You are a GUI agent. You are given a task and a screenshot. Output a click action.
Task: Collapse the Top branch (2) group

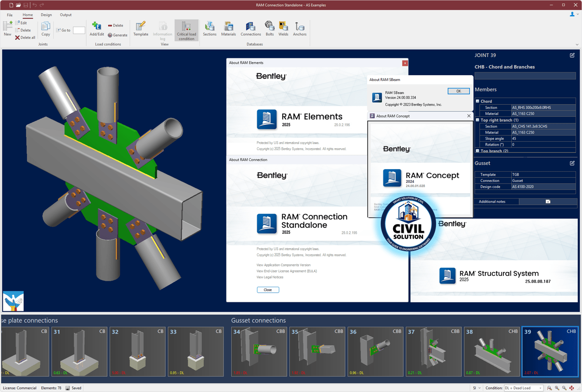(x=478, y=151)
